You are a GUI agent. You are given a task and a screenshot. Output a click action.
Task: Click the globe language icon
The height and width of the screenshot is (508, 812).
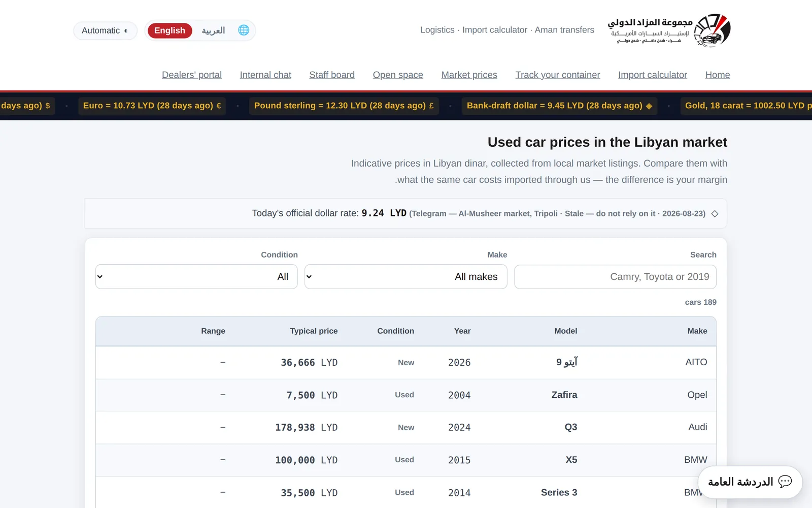coord(244,30)
